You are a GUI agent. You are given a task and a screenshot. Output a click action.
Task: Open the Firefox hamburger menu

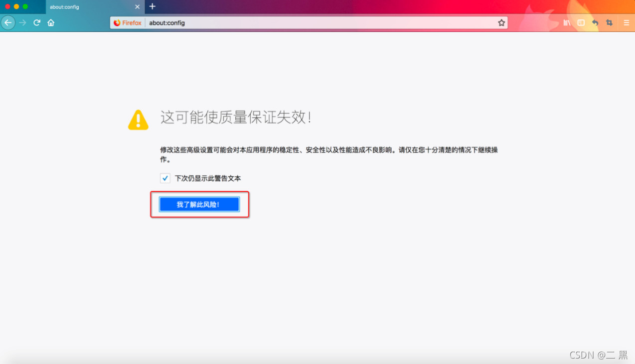(627, 23)
